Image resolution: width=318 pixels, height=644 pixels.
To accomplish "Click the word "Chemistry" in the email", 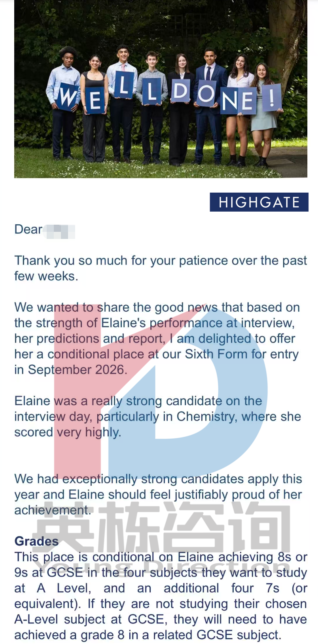I will point(206,417).
